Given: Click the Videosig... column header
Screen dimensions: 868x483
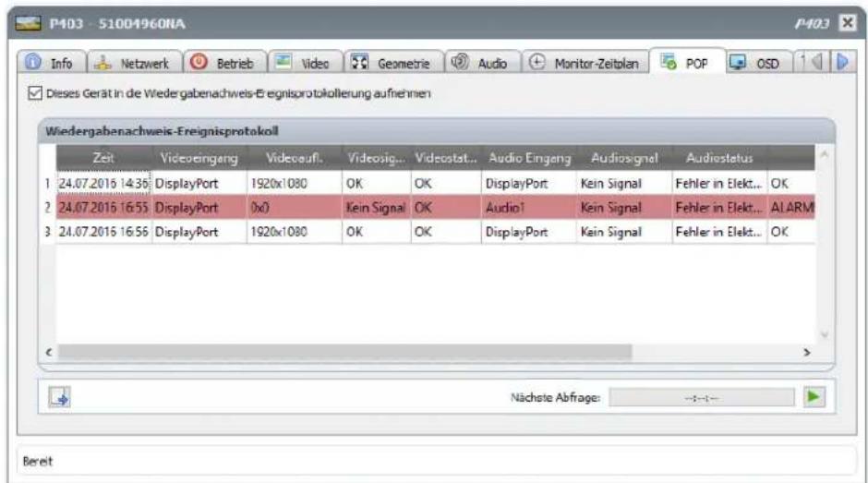Looking at the screenshot, I should 377,158.
